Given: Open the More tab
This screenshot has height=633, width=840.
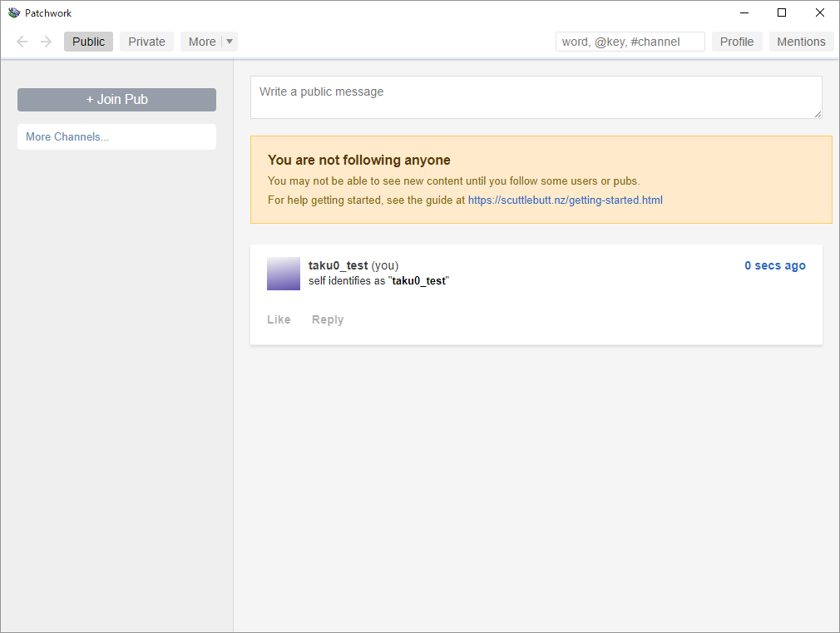Looking at the screenshot, I should point(201,42).
